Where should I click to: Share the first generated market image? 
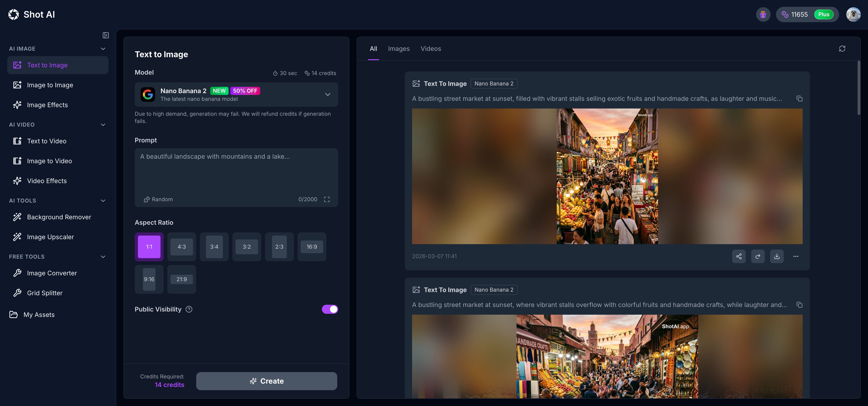point(739,256)
